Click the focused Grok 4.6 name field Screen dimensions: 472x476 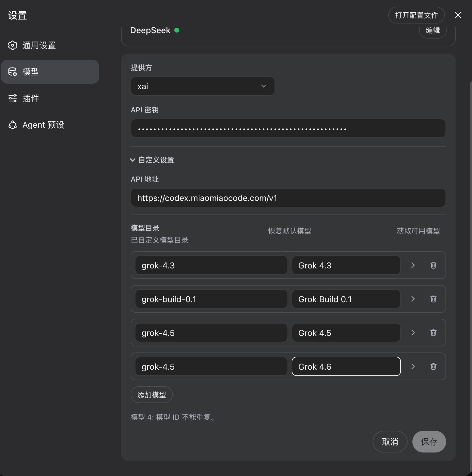346,366
